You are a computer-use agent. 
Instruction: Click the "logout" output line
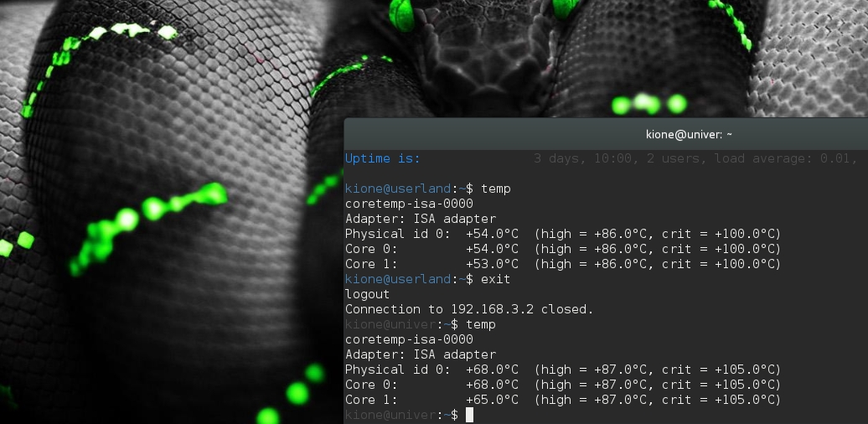pos(367,294)
